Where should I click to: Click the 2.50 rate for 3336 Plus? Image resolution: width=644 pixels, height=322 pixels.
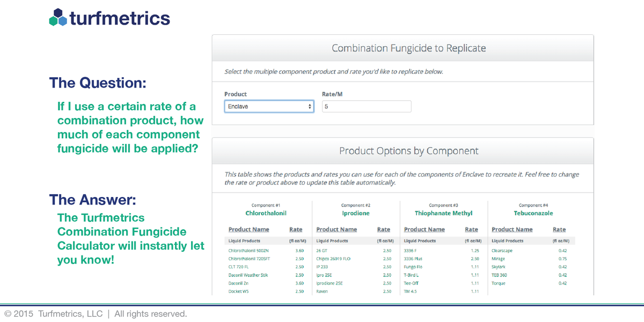(474, 259)
